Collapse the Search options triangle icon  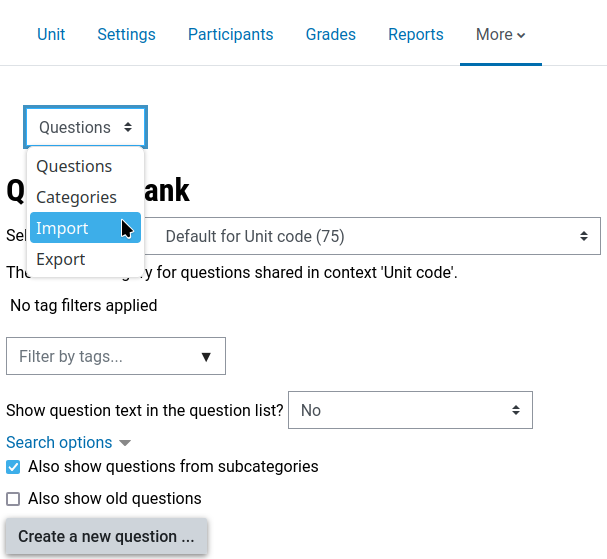(x=125, y=443)
